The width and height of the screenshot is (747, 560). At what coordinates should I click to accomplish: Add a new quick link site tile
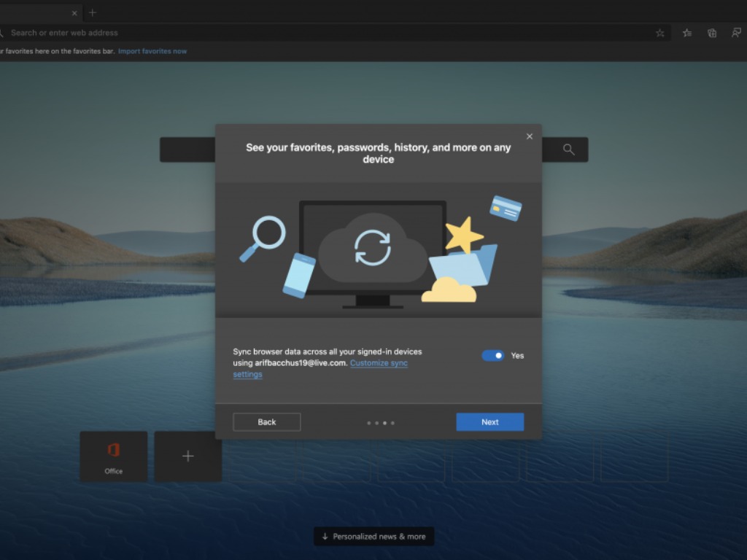coord(187,456)
